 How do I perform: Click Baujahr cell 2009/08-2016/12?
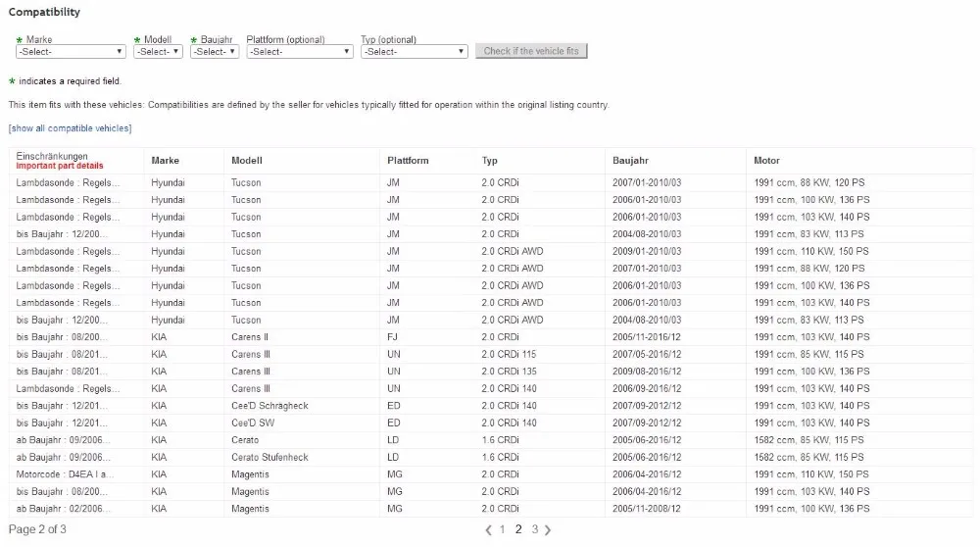(x=646, y=372)
